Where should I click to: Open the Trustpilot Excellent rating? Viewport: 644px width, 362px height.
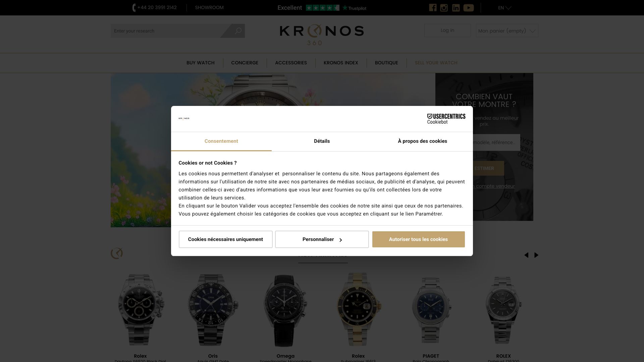click(322, 8)
